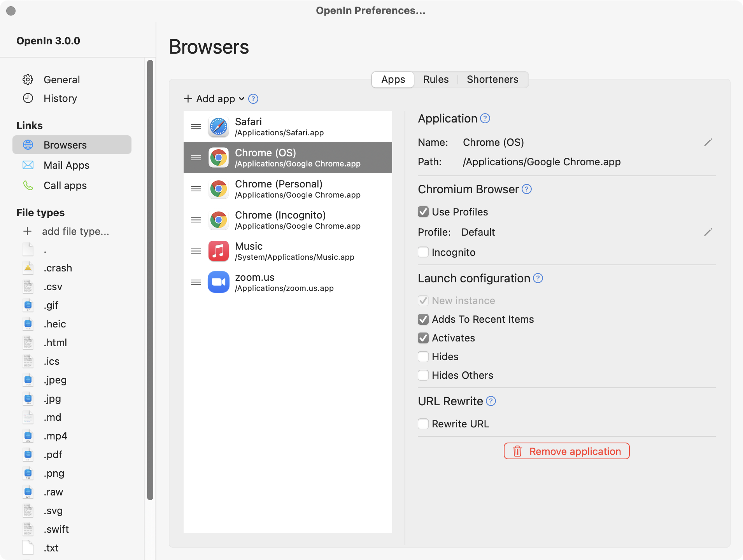Open help icon next to URL Rewrite

pyautogui.click(x=491, y=401)
